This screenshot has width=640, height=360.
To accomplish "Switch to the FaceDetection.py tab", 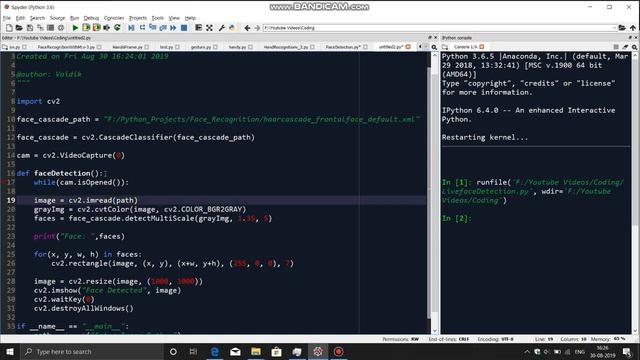I will click(343, 47).
